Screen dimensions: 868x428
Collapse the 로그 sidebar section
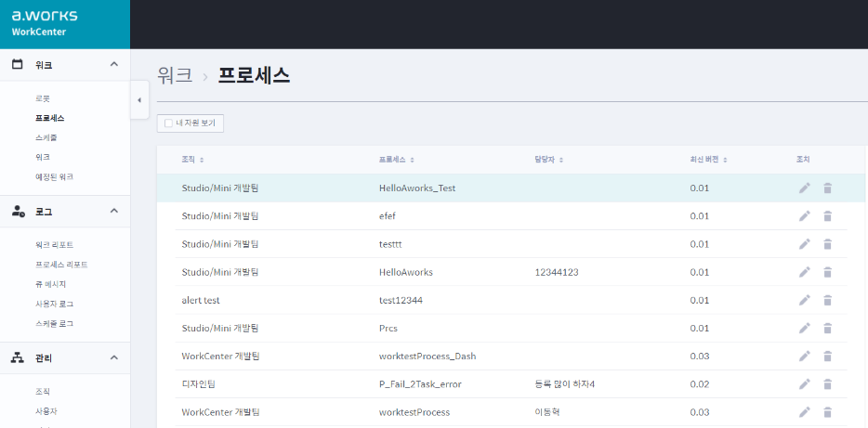tap(114, 211)
